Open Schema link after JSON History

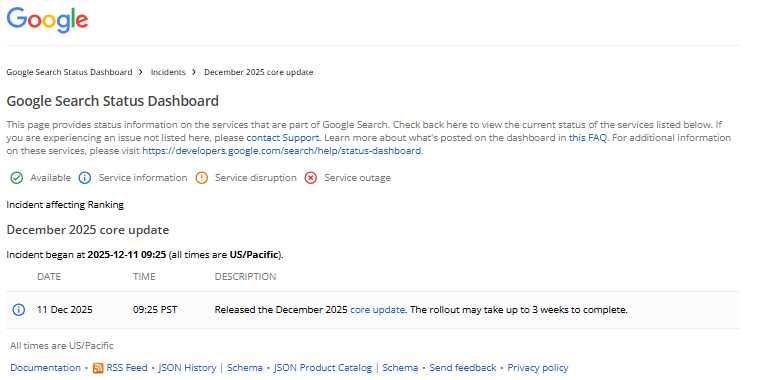pos(245,368)
